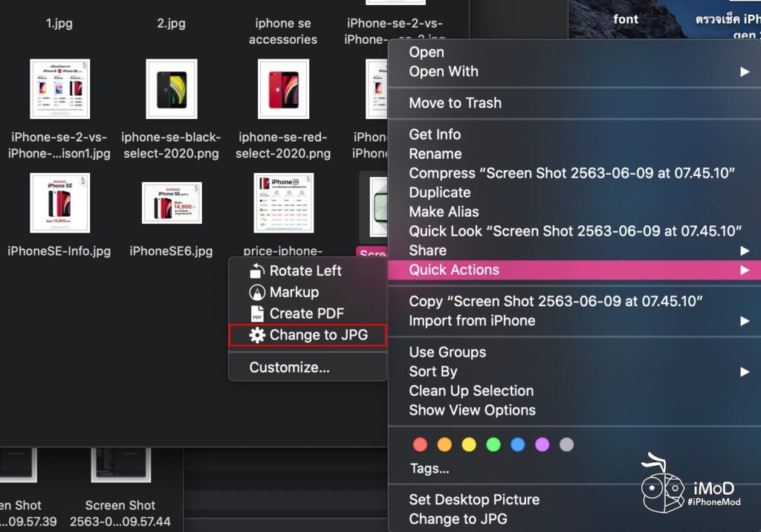Open the iphone-se-black-select-2020.png file icon
This screenshot has width=761, height=532.
172,89
